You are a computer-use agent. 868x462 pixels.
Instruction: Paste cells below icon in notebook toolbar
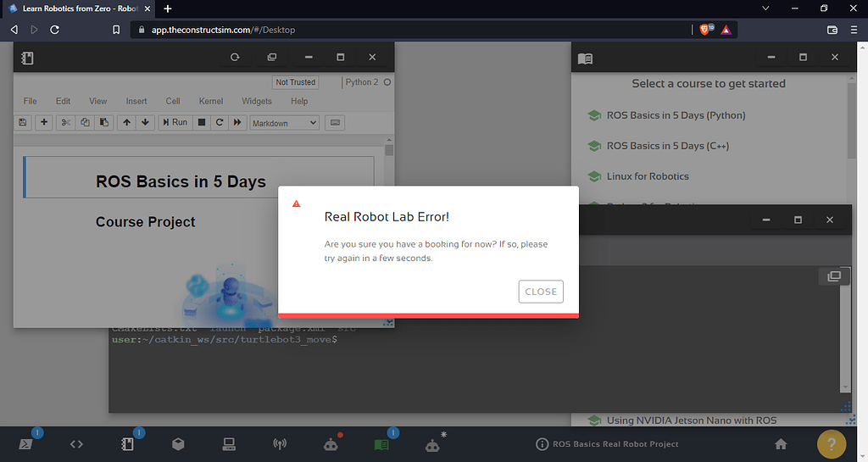point(104,122)
